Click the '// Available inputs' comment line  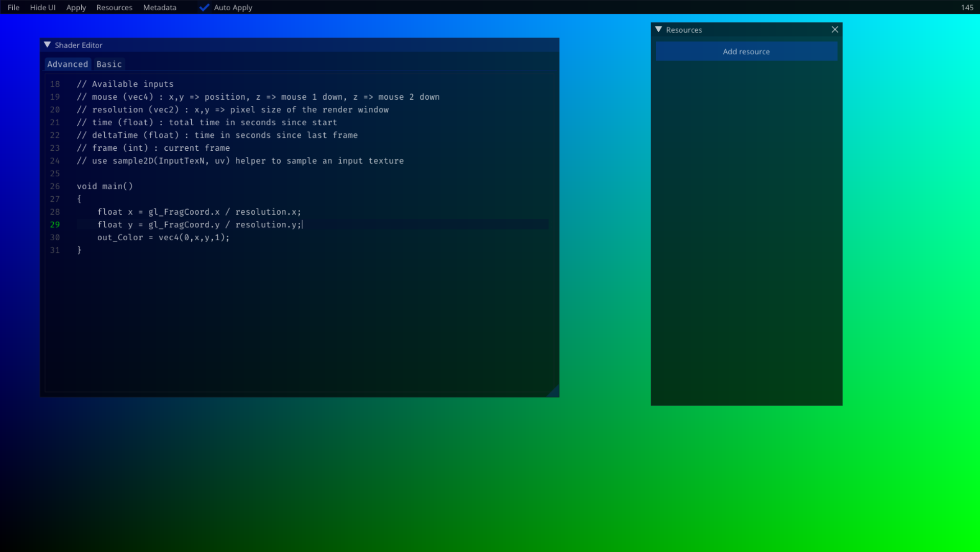point(125,84)
